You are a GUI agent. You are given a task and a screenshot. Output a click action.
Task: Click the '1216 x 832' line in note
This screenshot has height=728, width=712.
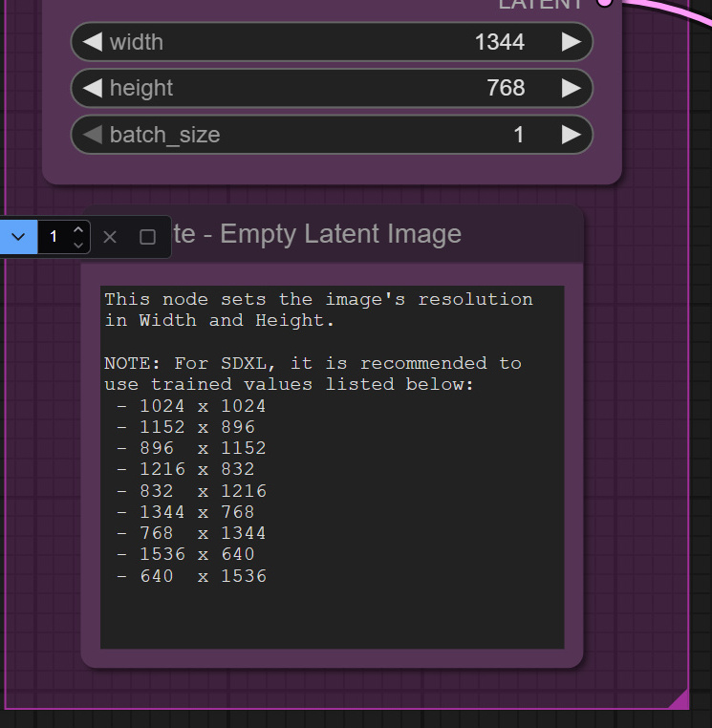198,469
